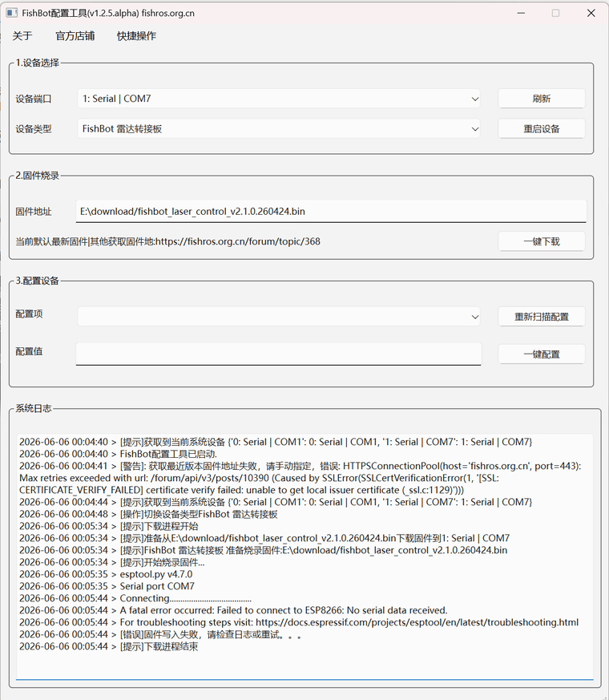Click the '[操作]切换设备类型' log line
The image size is (609, 700).
[148, 514]
